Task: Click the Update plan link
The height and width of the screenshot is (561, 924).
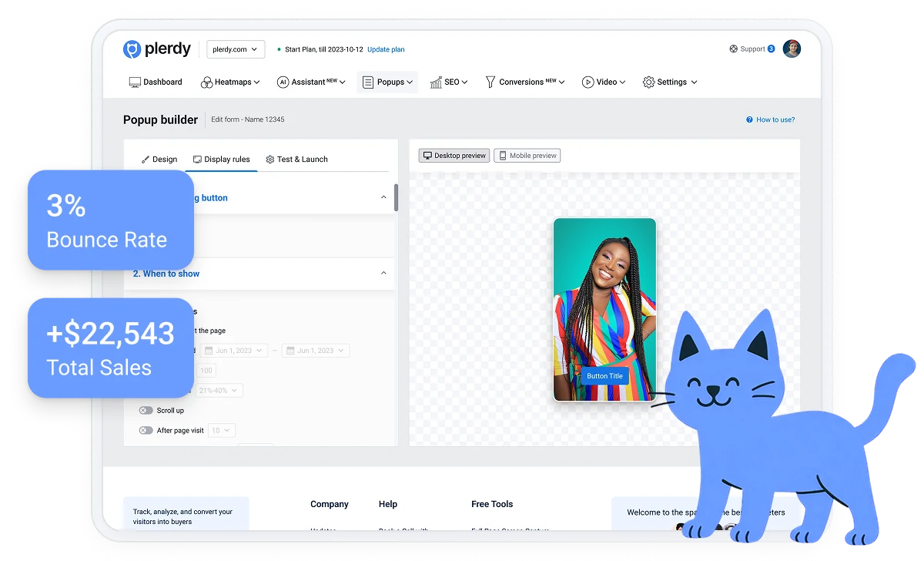Action: (x=386, y=49)
